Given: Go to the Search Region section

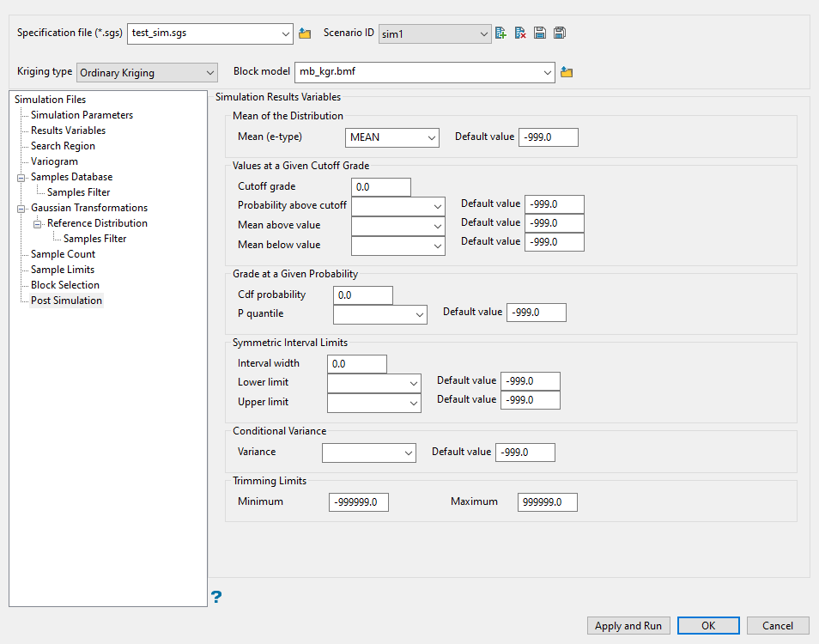Looking at the screenshot, I should tap(63, 146).
